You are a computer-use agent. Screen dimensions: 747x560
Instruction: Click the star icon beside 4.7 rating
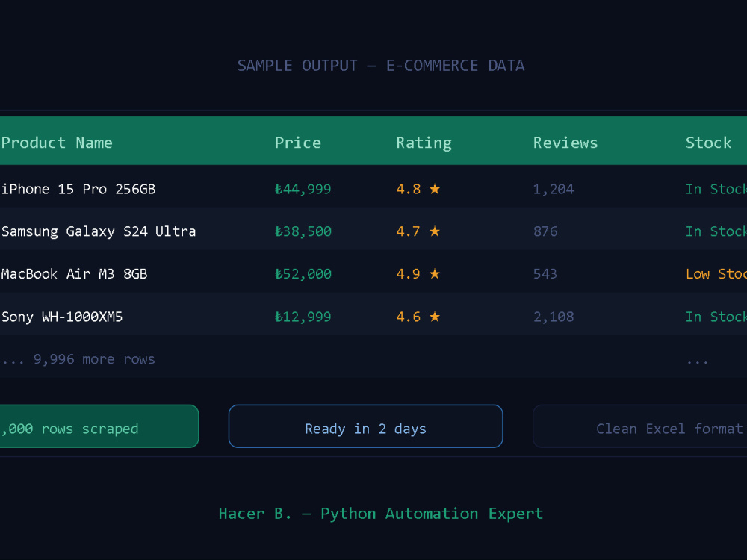pyautogui.click(x=435, y=231)
